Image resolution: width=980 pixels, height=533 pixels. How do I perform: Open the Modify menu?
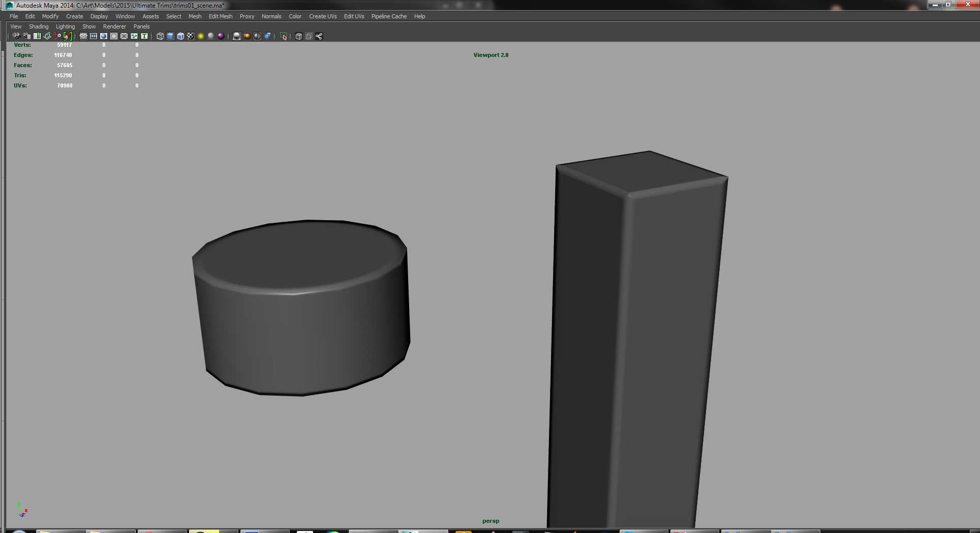pos(50,16)
